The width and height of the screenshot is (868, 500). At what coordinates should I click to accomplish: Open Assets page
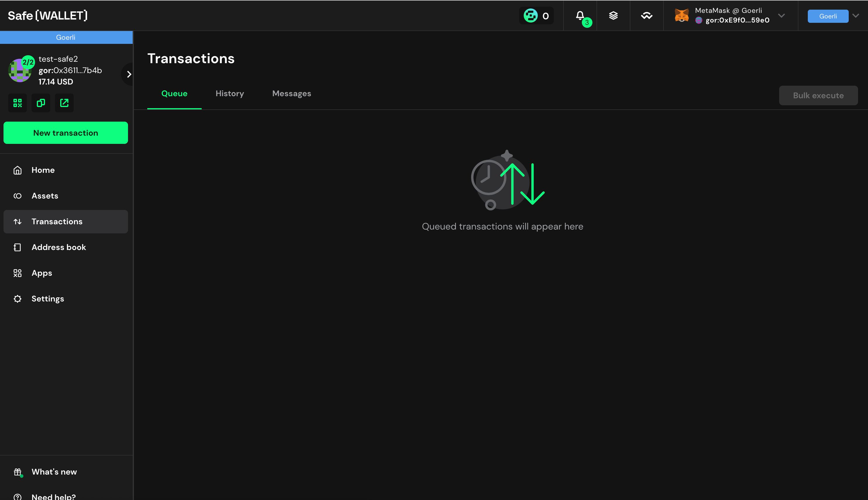[65, 196]
